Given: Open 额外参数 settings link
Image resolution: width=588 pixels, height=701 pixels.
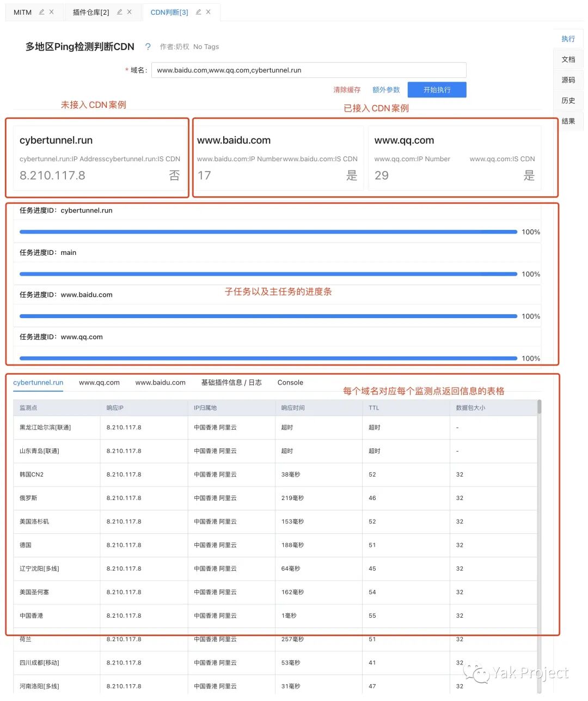Looking at the screenshot, I should tap(386, 90).
